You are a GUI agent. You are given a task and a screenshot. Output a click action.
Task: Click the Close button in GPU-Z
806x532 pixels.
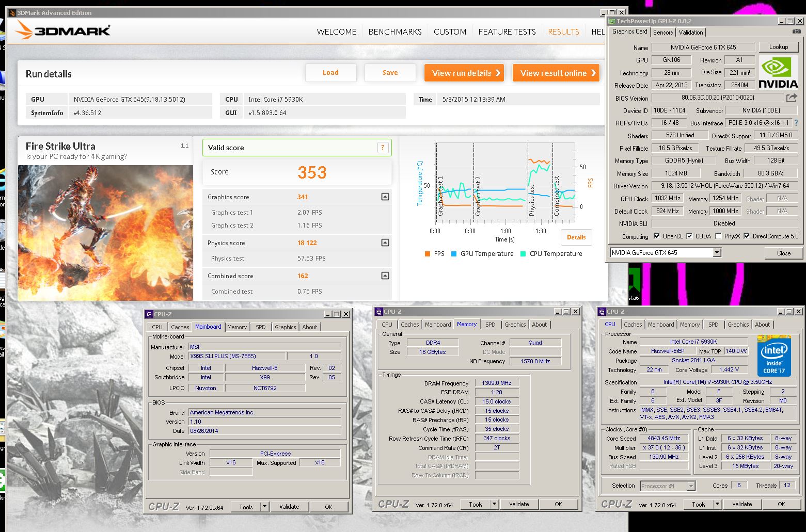point(784,253)
